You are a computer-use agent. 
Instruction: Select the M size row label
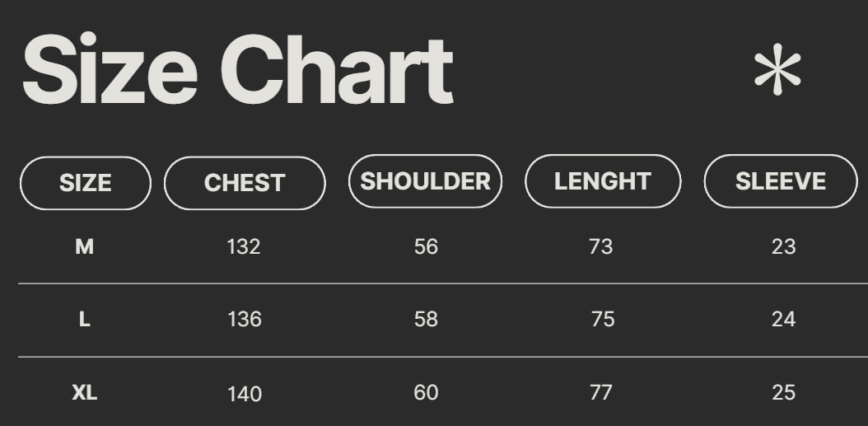click(84, 246)
